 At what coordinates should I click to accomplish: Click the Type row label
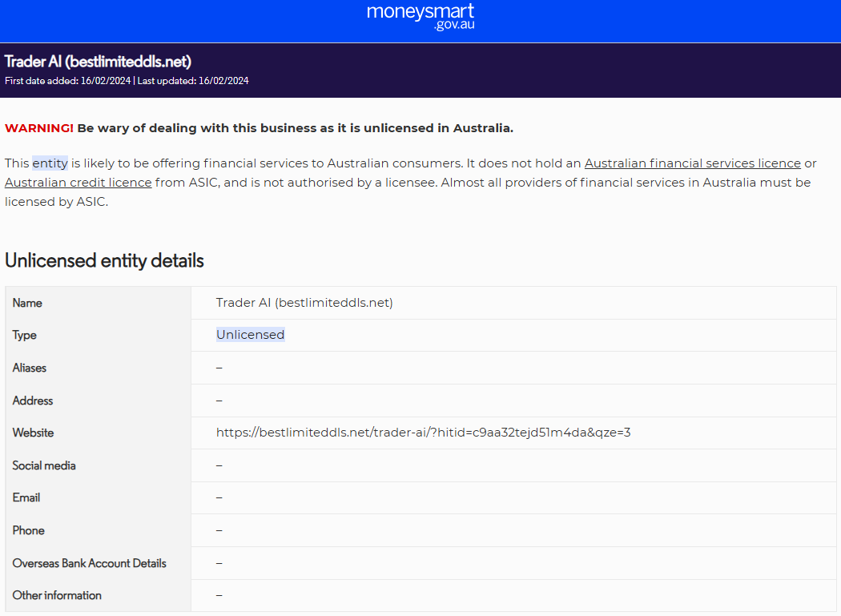(25, 336)
